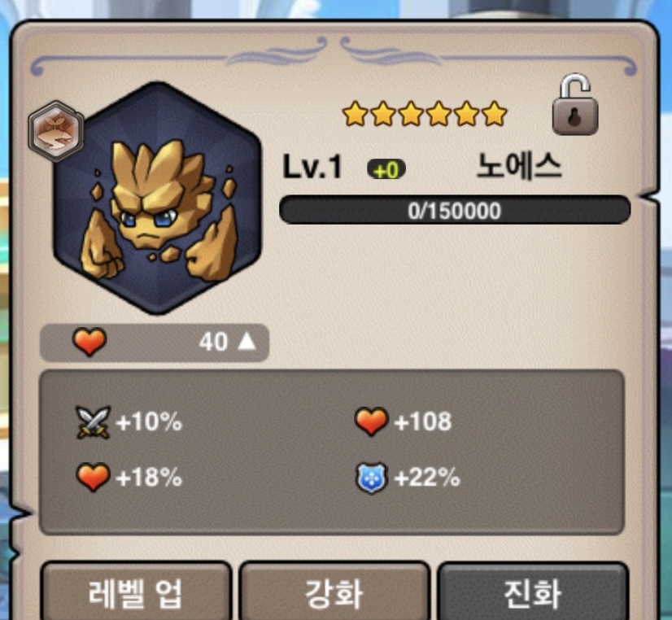Tap the +10% attack bonus text
The image size is (672, 620).
point(149,421)
